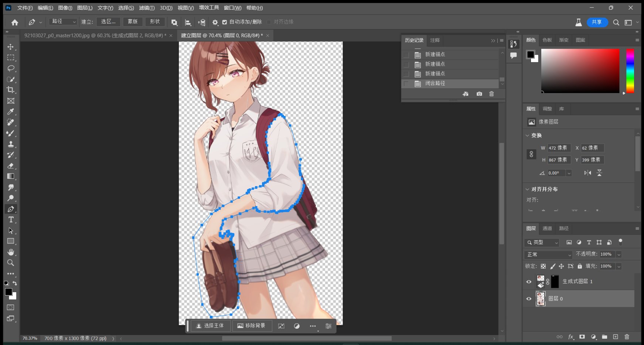Select the Pen tool in toolbar

pyautogui.click(x=11, y=209)
